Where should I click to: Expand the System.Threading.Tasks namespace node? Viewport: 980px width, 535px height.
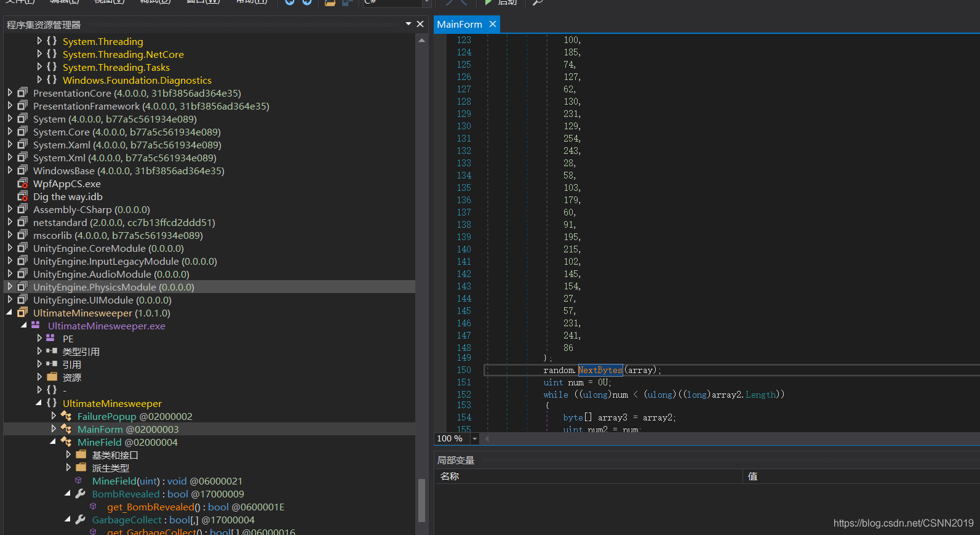click(x=39, y=66)
